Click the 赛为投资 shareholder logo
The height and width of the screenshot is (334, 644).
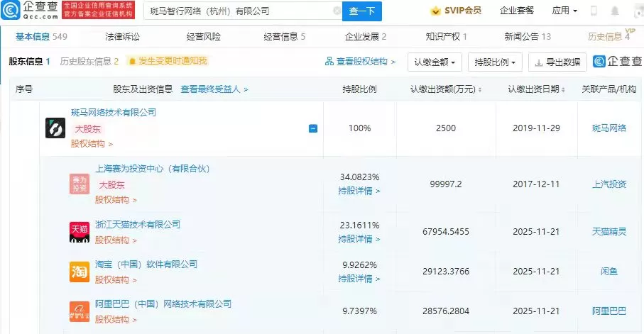[x=79, y=184]
